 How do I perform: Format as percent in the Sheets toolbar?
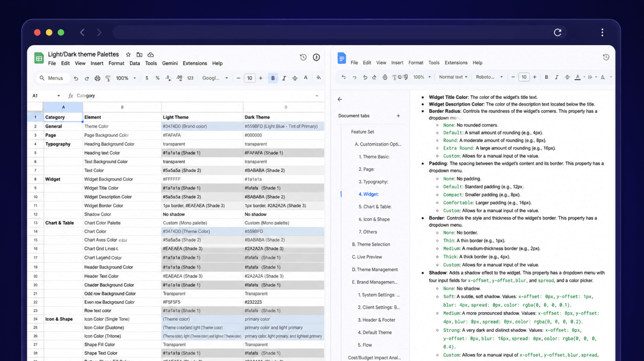[157, 78]
